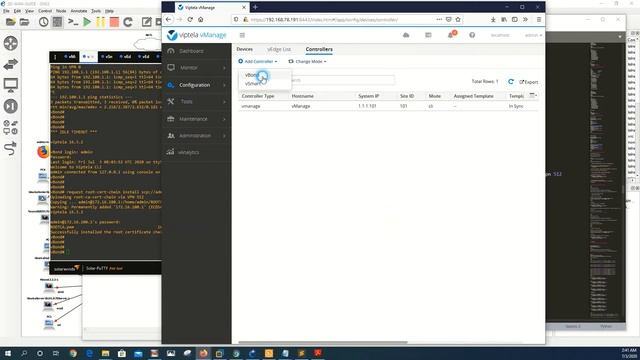Bookmark this page with star icon

pos(458,19)
